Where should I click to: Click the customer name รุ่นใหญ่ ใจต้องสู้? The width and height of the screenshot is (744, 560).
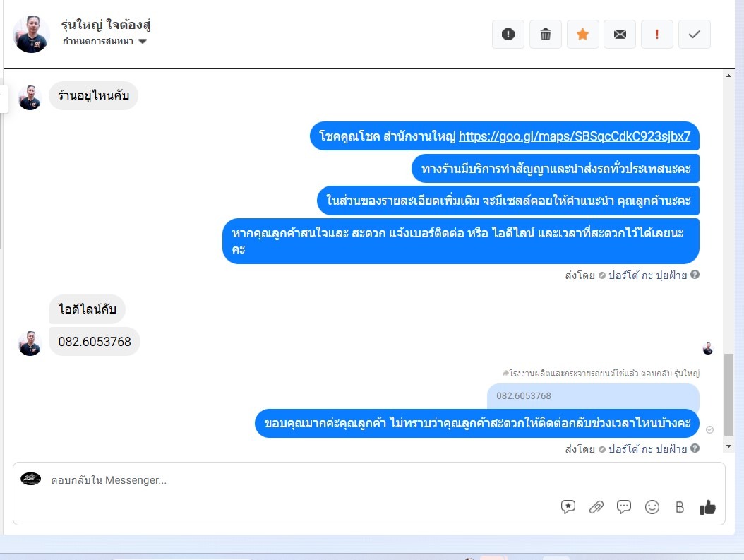106,24
